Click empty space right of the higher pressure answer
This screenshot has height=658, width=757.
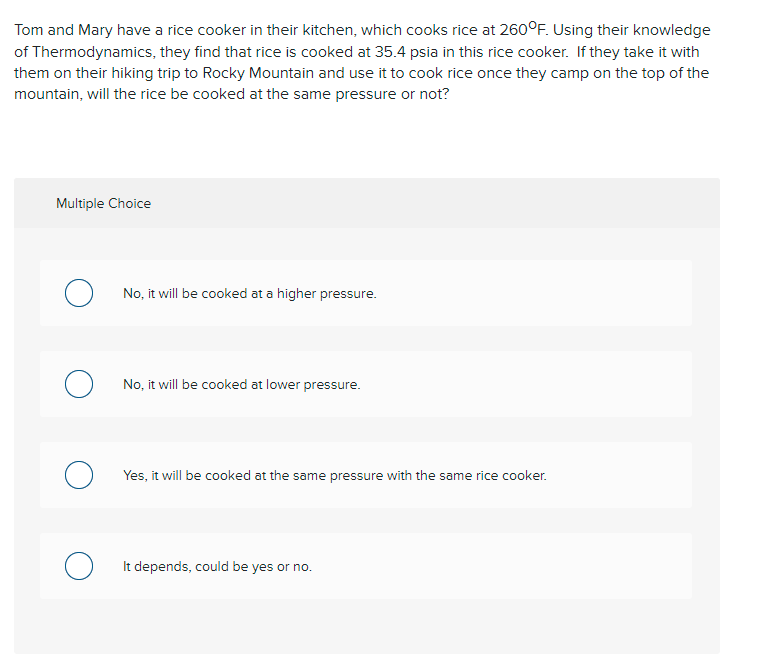533,293
